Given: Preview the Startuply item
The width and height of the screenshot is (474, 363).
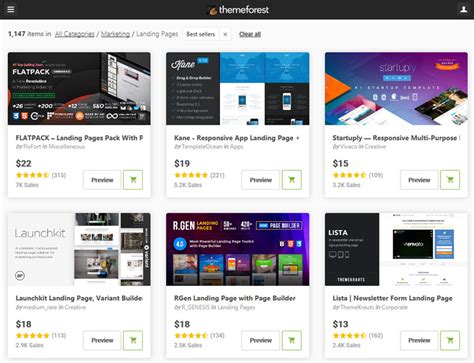Looking at the screenshot, I should [x=419, y=180].
